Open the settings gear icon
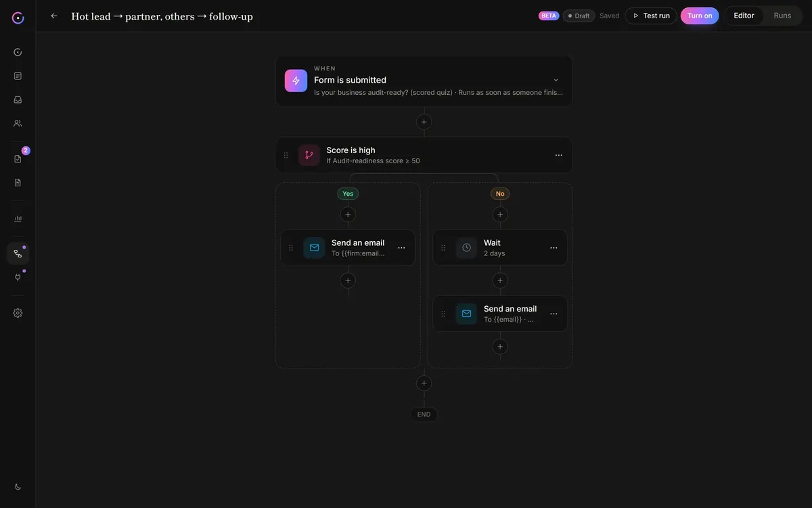The width and height of the screenshot is (812, 508). 18,313
